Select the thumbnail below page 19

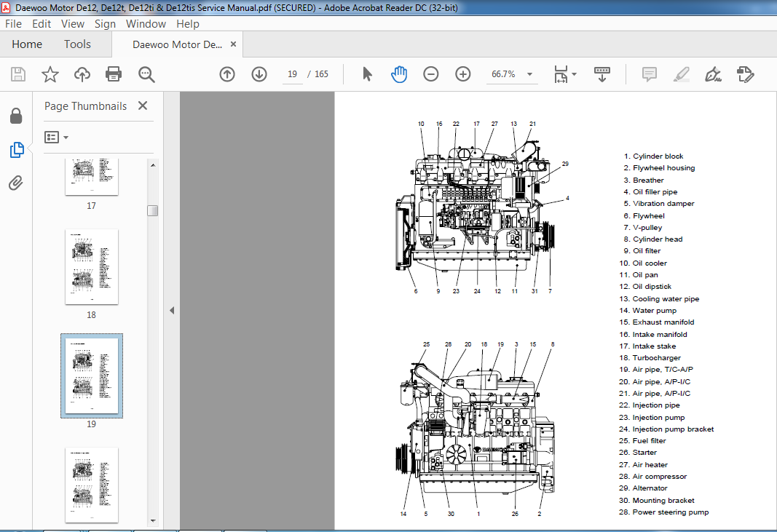tap(92, 485)
